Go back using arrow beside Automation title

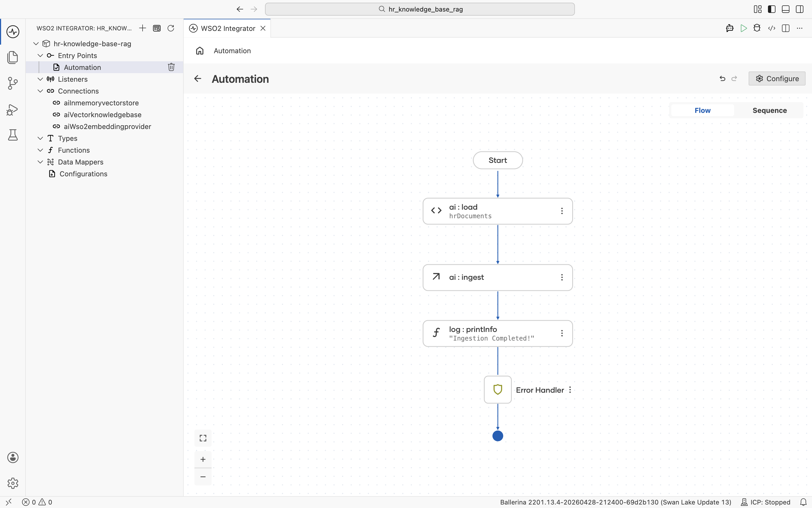click(198, 78)
